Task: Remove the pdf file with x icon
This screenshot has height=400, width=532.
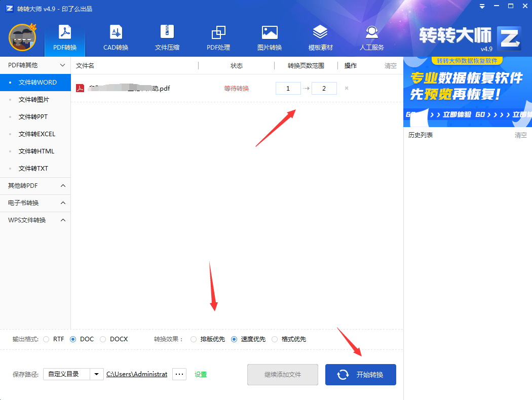Action: pyautogui.click(x=347, y=88)
